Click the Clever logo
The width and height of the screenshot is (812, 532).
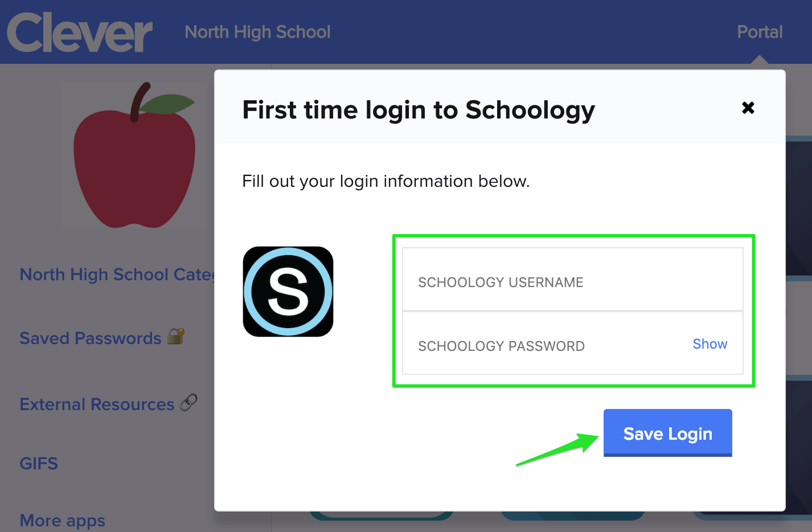(80, 32)
